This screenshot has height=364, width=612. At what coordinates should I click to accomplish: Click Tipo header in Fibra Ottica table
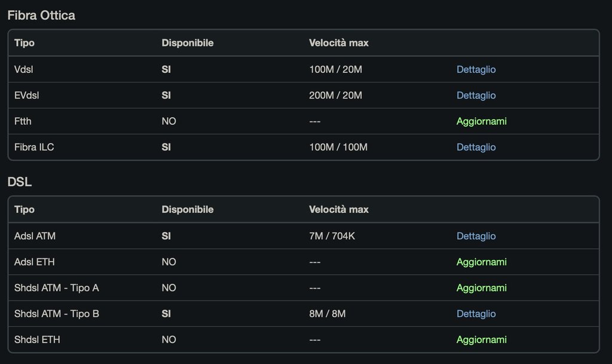[x=24, y=43]
